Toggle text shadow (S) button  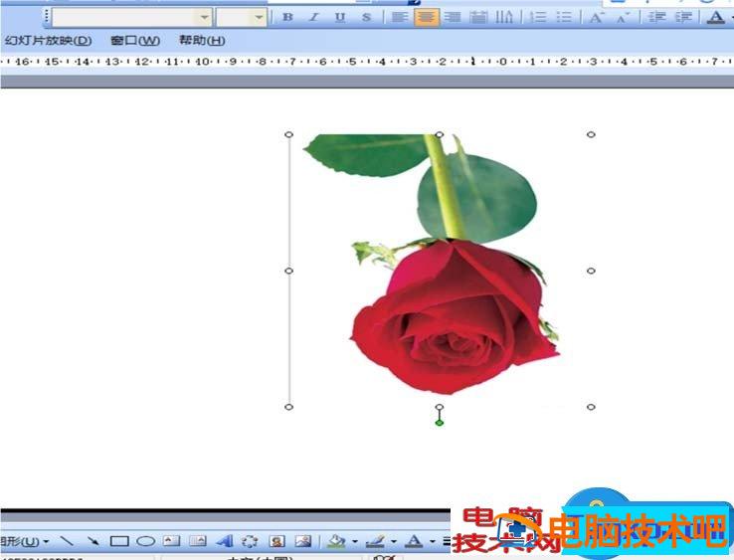click(367, 17)
